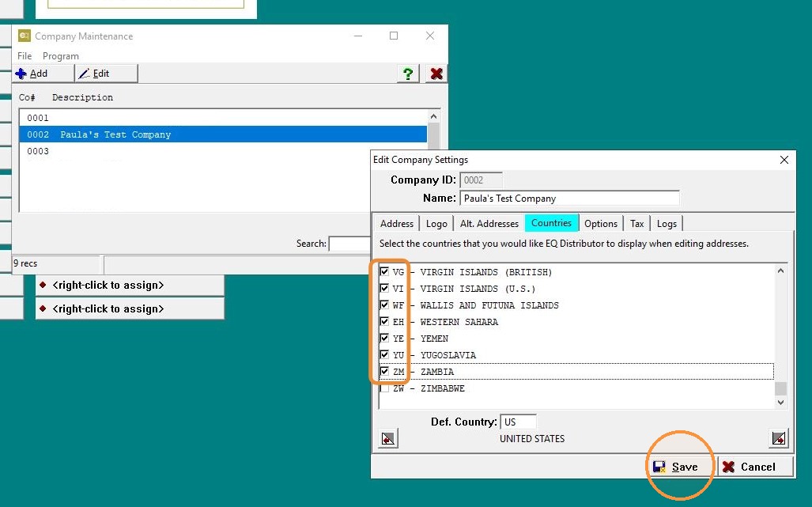This screenshot has width=812, height=507.
Task: Click the red X exit icon in toolbar
Action: (436, 74)
